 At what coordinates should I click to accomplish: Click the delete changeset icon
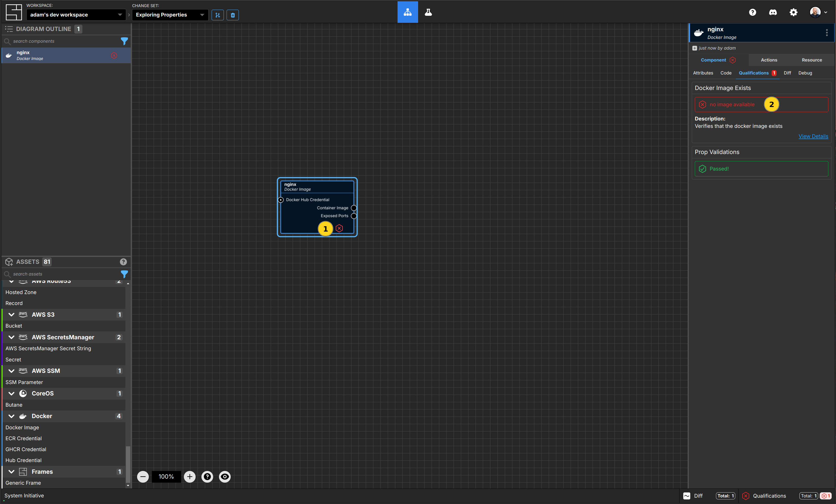233,14
